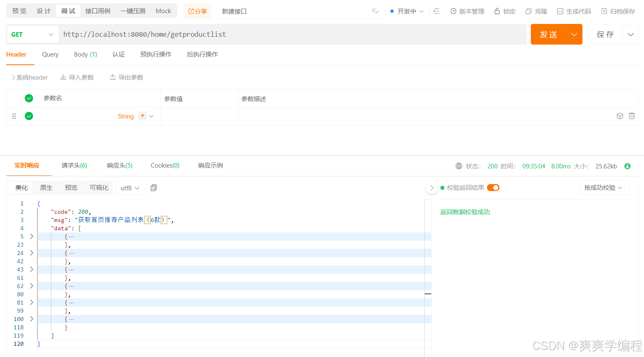Delete the header parameter row via trash icon
This screenshot has width=644, height=357.
pos(632,116)
